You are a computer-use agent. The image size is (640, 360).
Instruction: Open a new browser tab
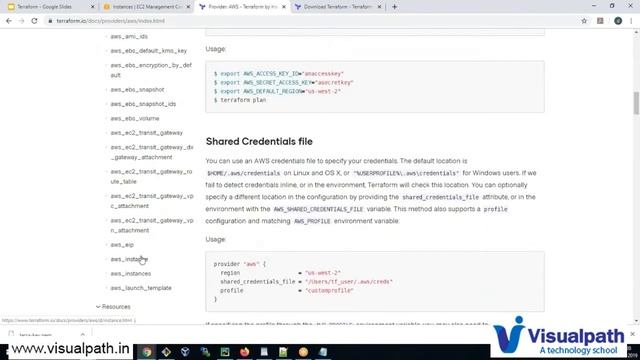point(394,7)
